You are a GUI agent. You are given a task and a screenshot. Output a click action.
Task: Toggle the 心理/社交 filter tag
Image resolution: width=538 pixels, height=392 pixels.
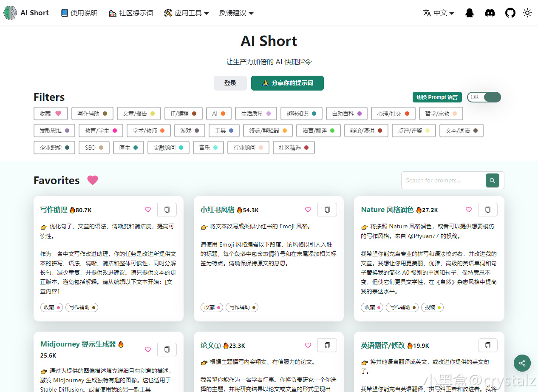393,114
